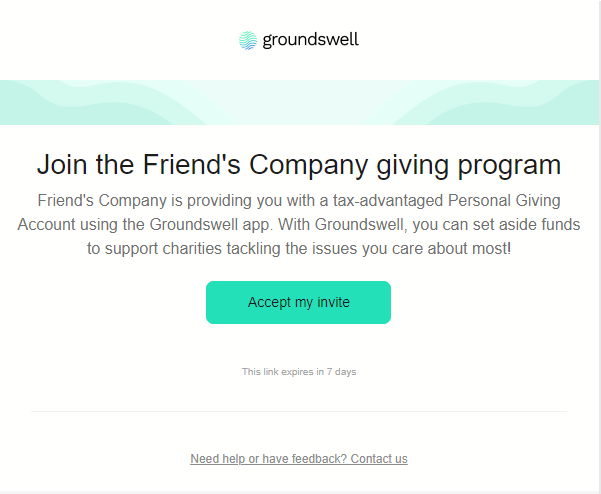Click the This link expires in 7 days note
The height and width of the screenshot is (494, 601).
coord(299,372)
